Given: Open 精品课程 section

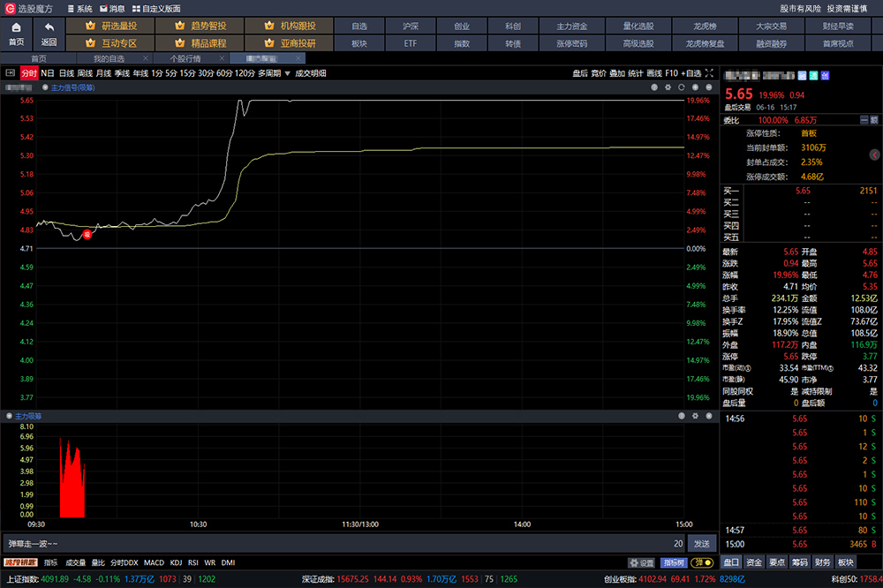Looking at the screenshot, I should coord(200,42).
